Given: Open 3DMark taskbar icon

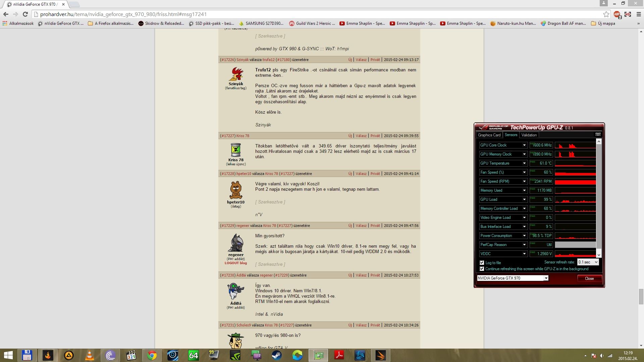Looking at the screenshot, I should pos(381,355).
